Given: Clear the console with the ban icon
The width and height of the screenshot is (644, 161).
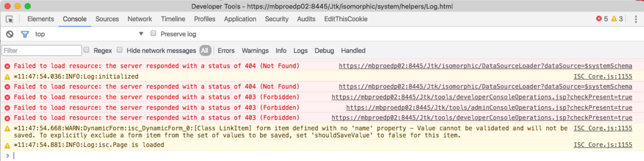Looking at the screenshot, I should click(x=10, y=34).
